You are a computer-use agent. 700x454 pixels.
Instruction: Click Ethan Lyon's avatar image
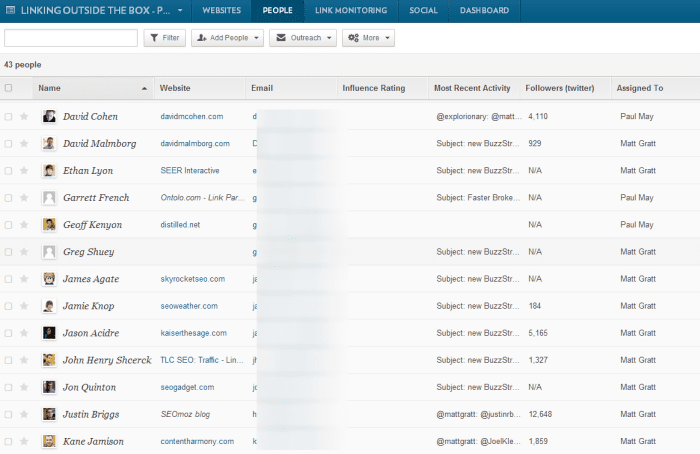point(49,171)
